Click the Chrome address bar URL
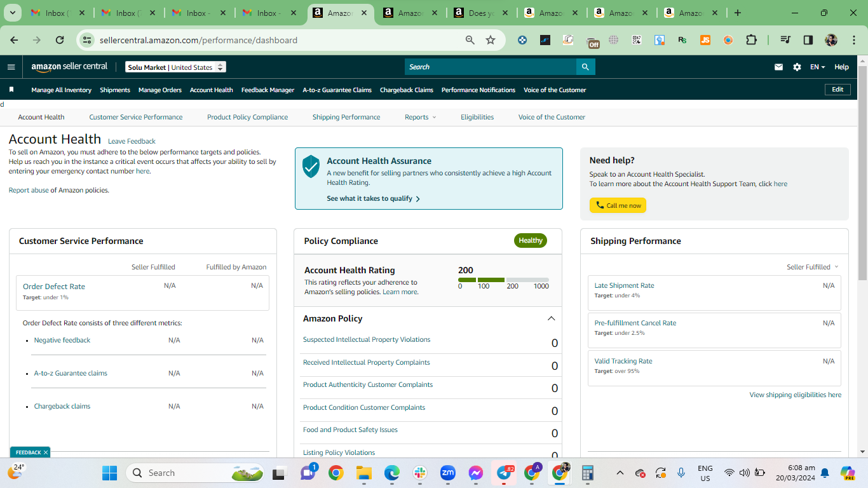868x488 pixels. click(198, 40)
